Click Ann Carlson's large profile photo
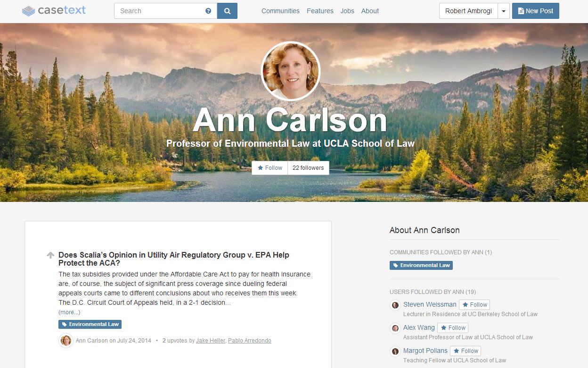This screenshot has width=588, height=368. [291, 71]
